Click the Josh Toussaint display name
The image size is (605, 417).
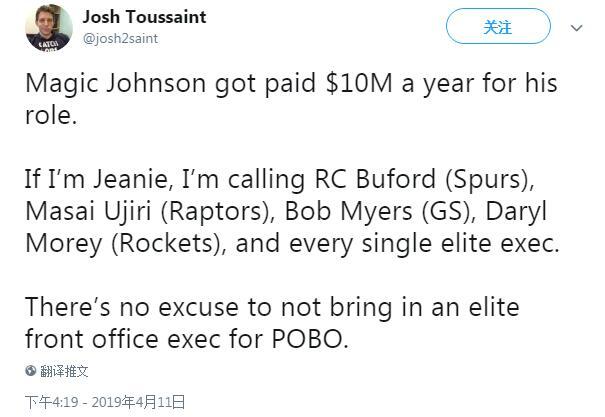(x=145, y=17)
